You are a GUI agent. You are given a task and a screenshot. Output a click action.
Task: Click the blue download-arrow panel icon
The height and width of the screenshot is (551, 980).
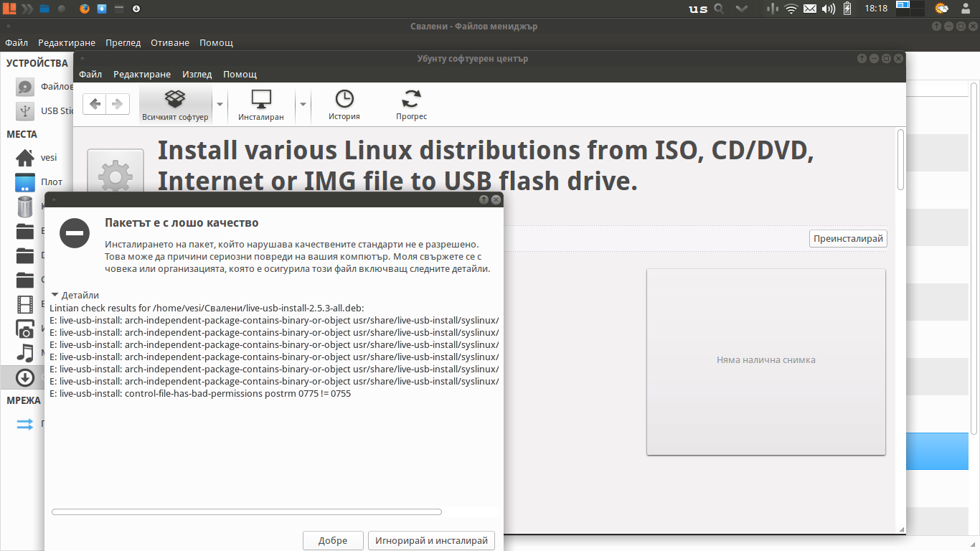tap(102, 9)
